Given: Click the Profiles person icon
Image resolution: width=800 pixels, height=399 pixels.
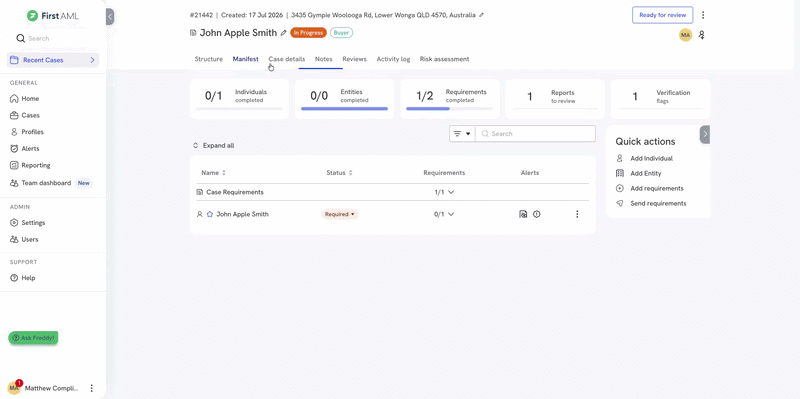Looking at the screenshot, I should (14, 132).
